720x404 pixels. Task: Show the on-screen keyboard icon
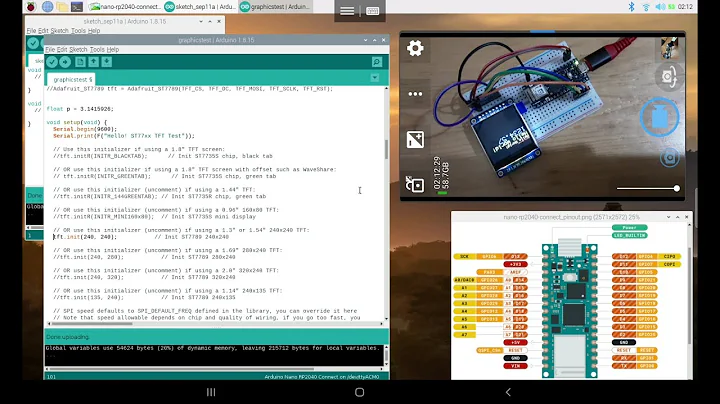point(372,11)
